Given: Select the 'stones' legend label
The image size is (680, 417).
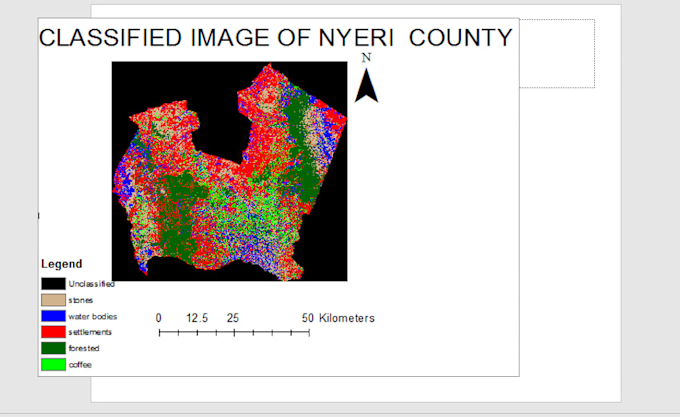Looking at the screenshot, I should 81,300.
